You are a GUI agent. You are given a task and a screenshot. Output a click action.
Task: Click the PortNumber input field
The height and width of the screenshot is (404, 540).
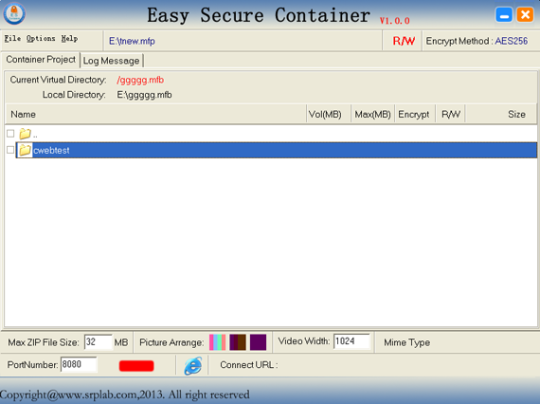coord(79,364)
